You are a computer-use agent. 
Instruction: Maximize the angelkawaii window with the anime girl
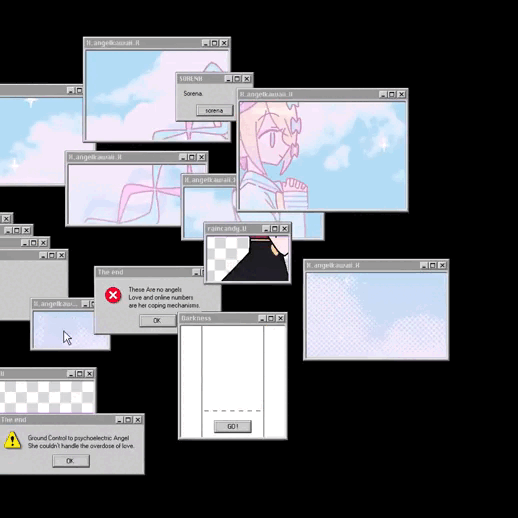pyautogui.click(x=392, y=95)
